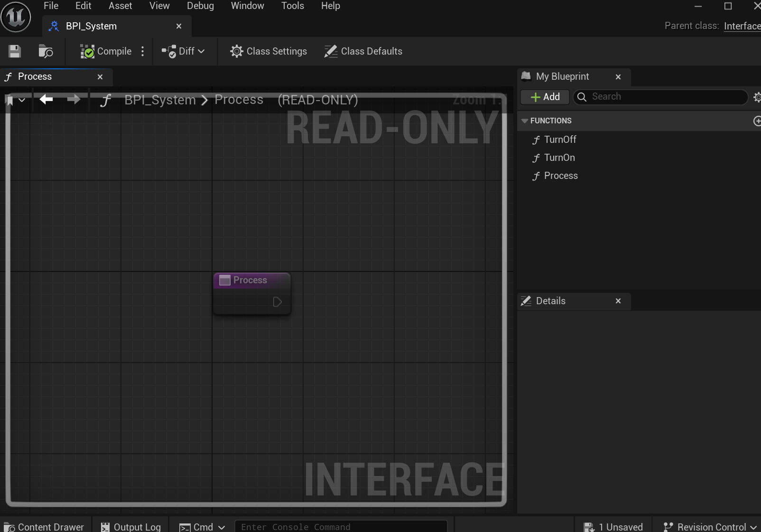Save the current asset with floppy icon

click(15, 51)
